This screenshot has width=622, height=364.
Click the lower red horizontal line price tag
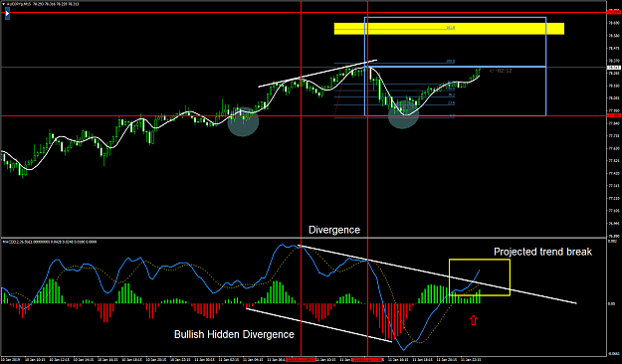tap(614, 115)
